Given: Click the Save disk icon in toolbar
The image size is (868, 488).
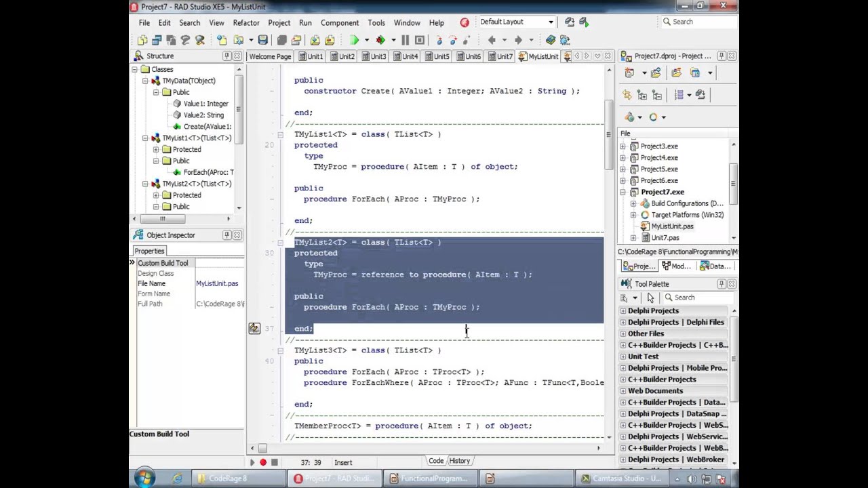Looking at the screenshot, I should [x=262, y=40].
